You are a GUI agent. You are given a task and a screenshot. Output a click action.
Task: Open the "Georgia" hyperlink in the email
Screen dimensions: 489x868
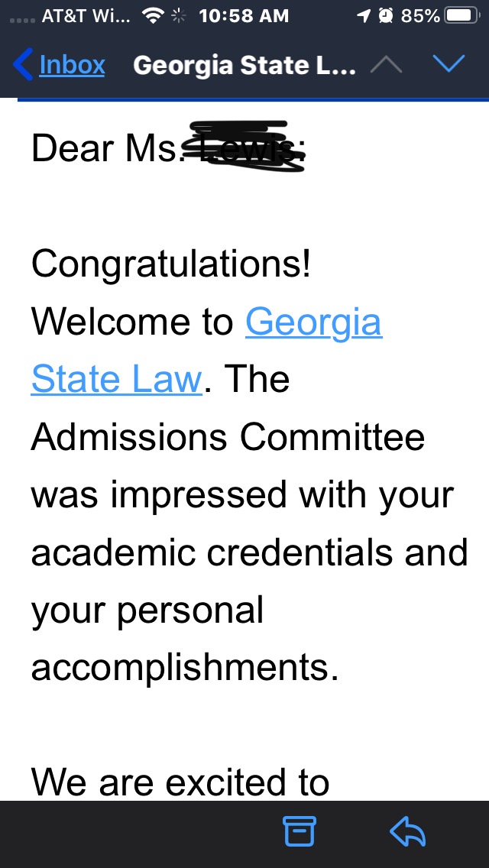coord(313,322)
